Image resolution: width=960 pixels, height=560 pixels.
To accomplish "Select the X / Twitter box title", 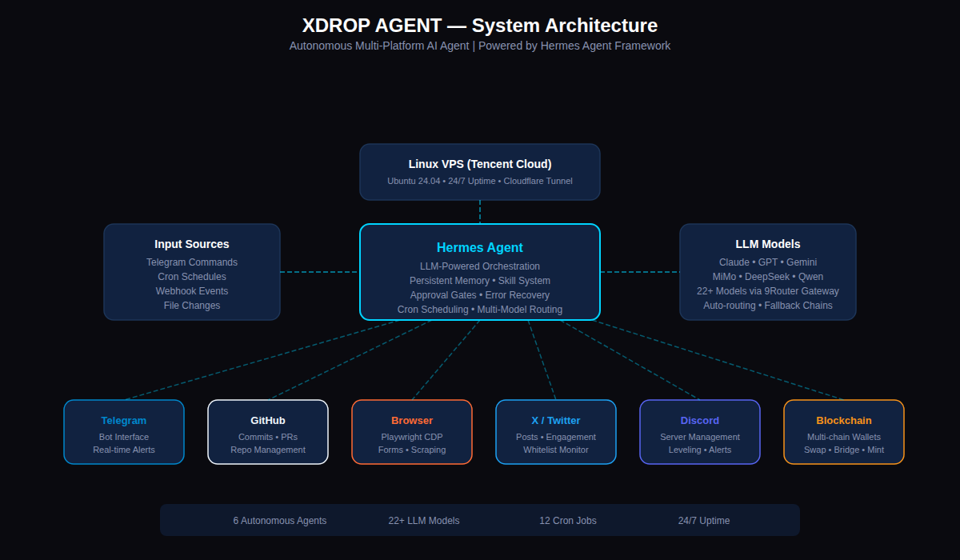I will pos(556,420).
